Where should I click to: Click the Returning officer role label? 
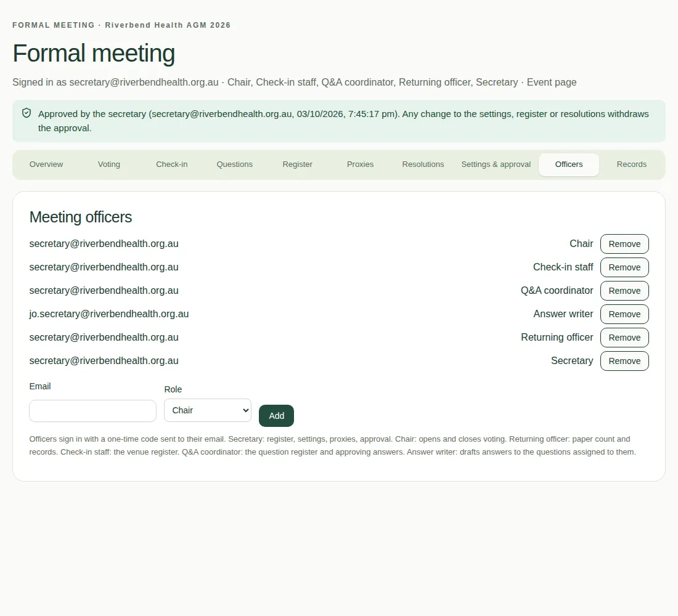click(557, 337)
